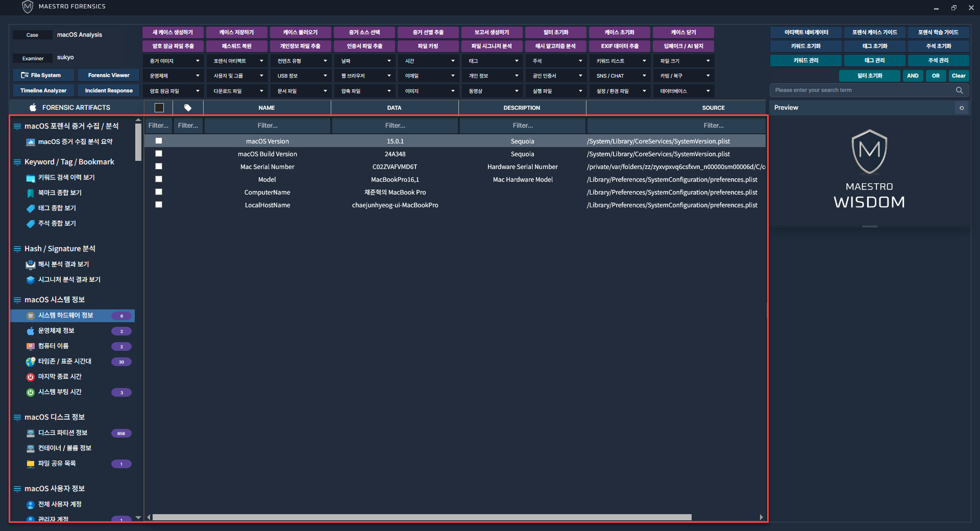This screenshot has width=980, height=531.
Task: Expand the SNS / CHAT dropdown
Action: coord(620,76)
